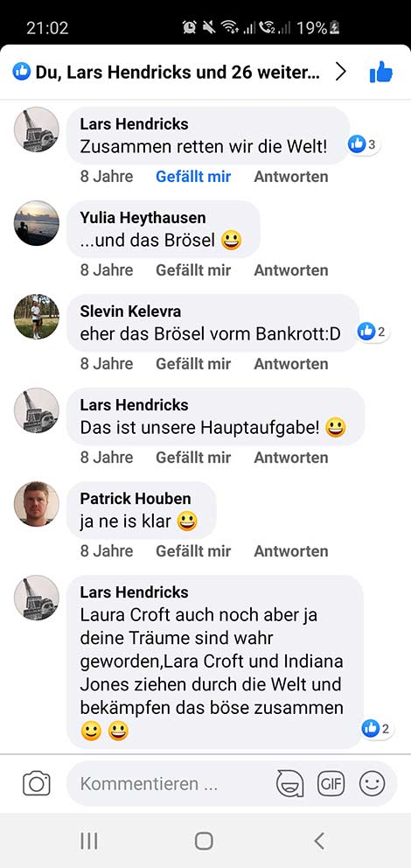
Task: Open the avatar sticker icon in comment bar
Action: click(289, 784)
